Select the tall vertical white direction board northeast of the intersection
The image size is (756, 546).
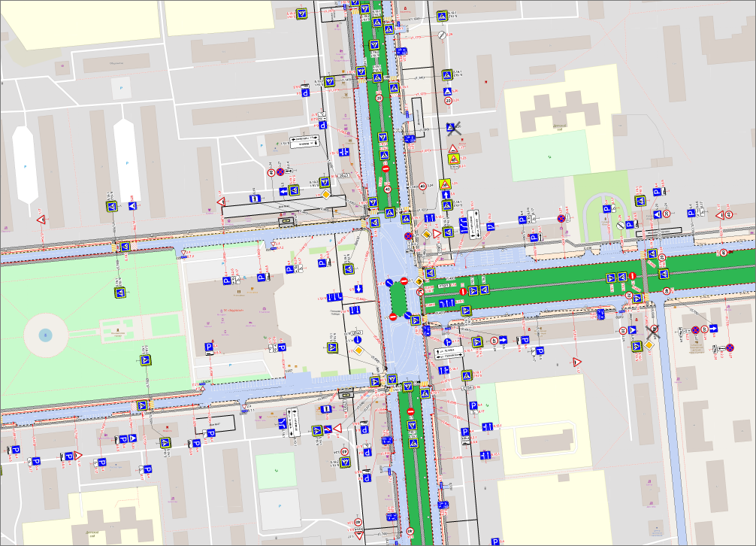click(x=474, y=224)
